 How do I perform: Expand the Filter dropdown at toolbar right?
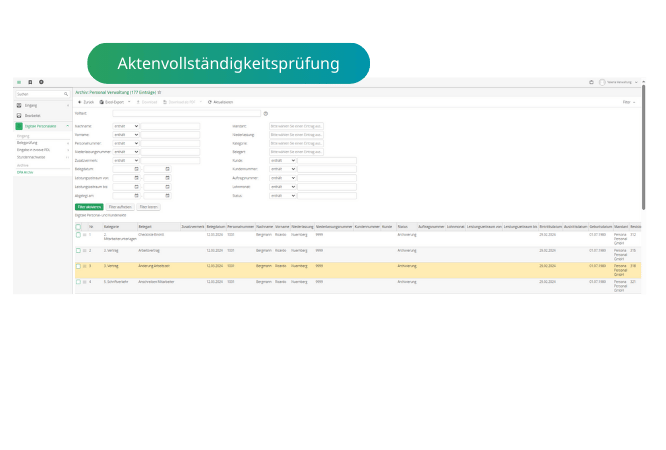[629, 102]
